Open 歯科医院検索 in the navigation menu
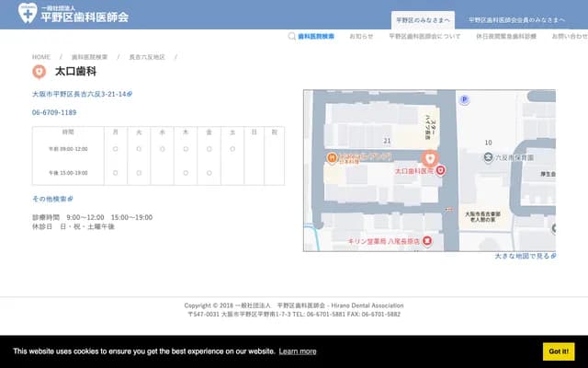The height and width of the screenshot is (368, 588). point(316,37)
